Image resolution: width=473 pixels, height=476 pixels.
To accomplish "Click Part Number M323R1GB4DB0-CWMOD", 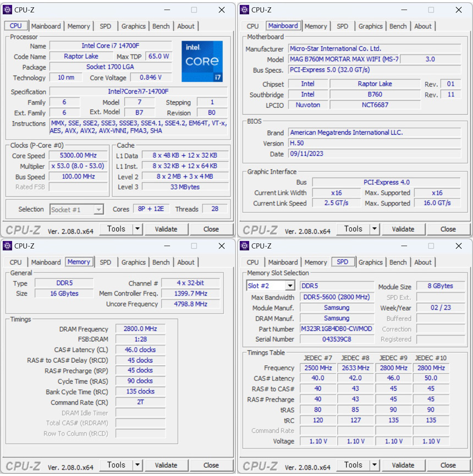I will click(337, 329).
